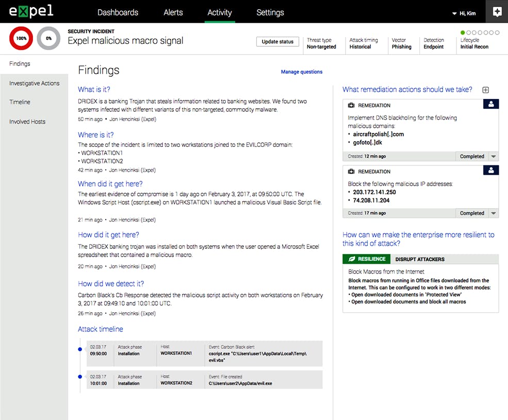
Task: Open the Settings menu
Action: 270,12
